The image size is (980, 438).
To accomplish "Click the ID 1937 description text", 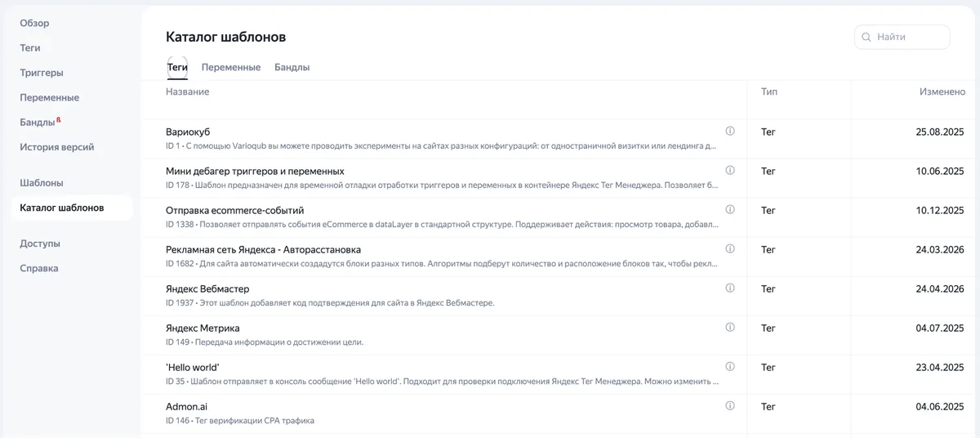I will click(330, 303).
